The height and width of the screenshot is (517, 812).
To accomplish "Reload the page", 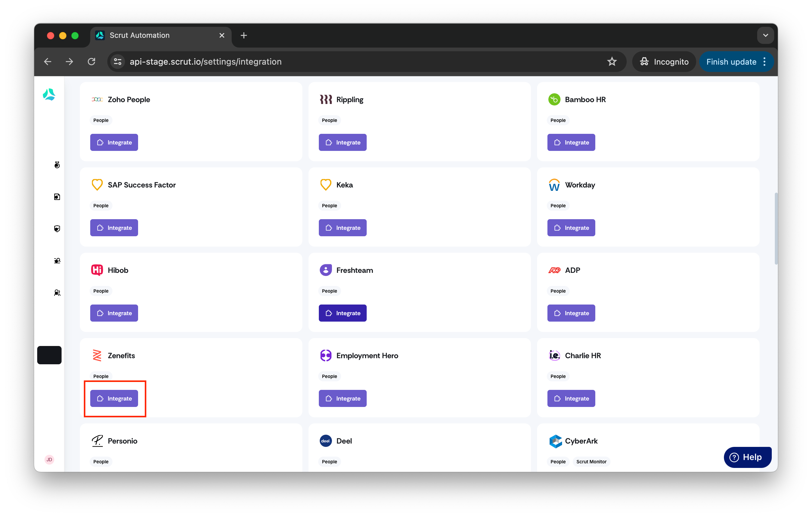I will [91, 62].
